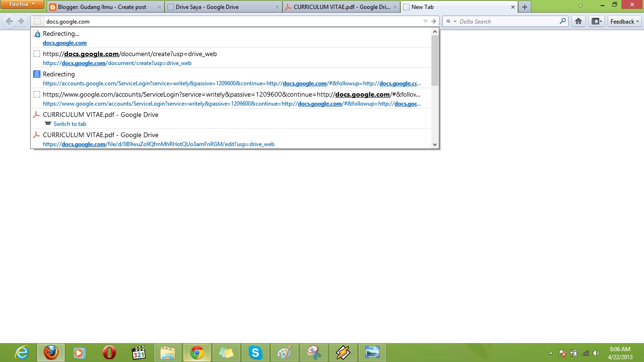This screenshot has width=644, height=362.
Task: Open Snipping Tool from the taskbar
Action: 314,353
